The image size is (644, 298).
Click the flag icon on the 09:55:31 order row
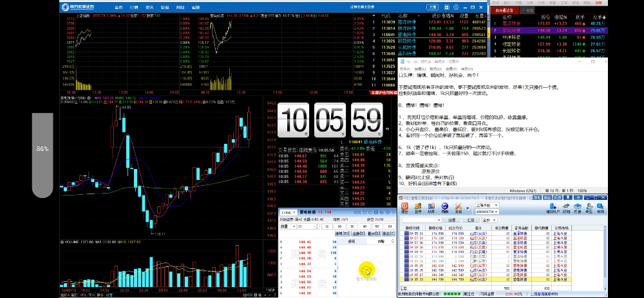pos(406,233)
